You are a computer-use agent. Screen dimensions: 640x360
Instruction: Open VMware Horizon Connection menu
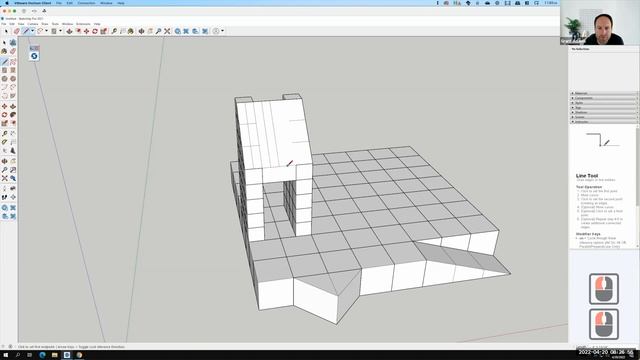pos(86,3)
